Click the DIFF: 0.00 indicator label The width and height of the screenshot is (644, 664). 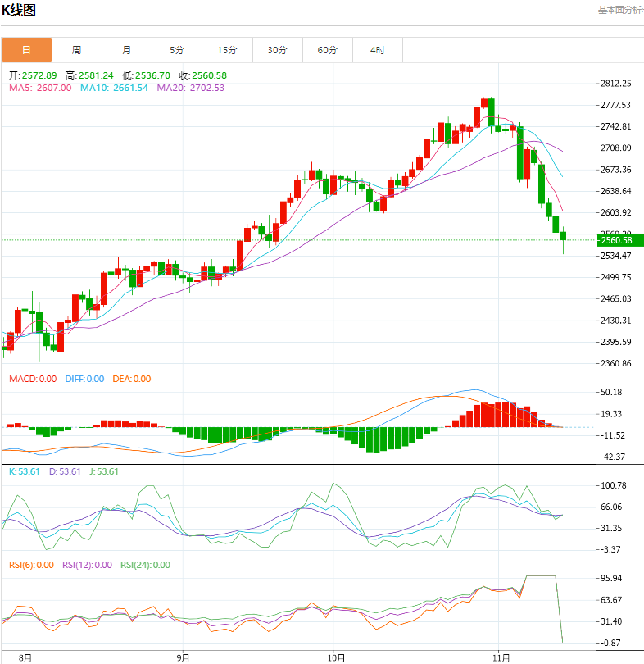84,379
